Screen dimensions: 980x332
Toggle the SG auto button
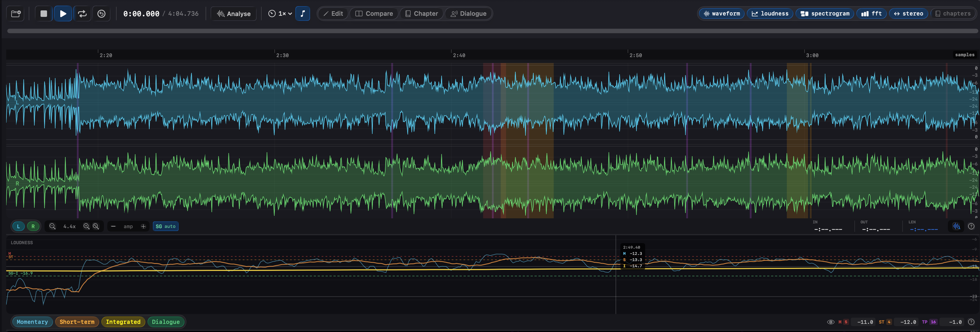[x=166, y=226]
